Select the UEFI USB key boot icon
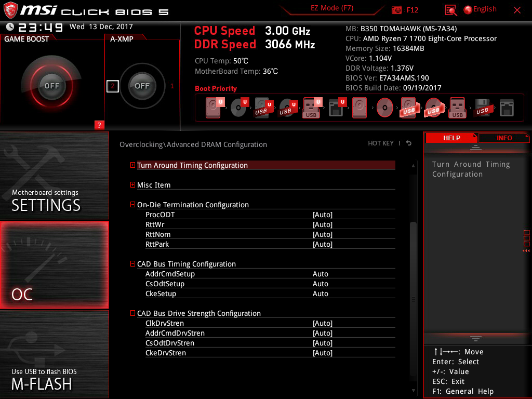The height and width of the screenshot is (399, 532). [312, 108]
